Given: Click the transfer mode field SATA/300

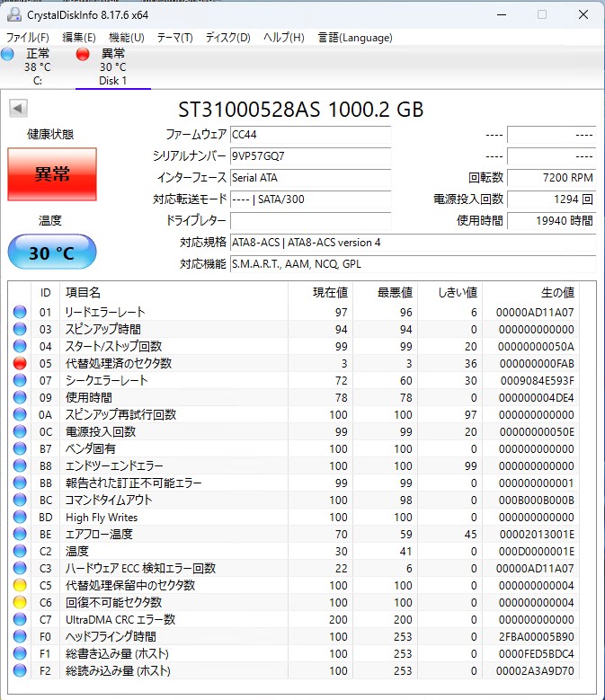Looking at the screenshot, I should (x=310, y=199).
